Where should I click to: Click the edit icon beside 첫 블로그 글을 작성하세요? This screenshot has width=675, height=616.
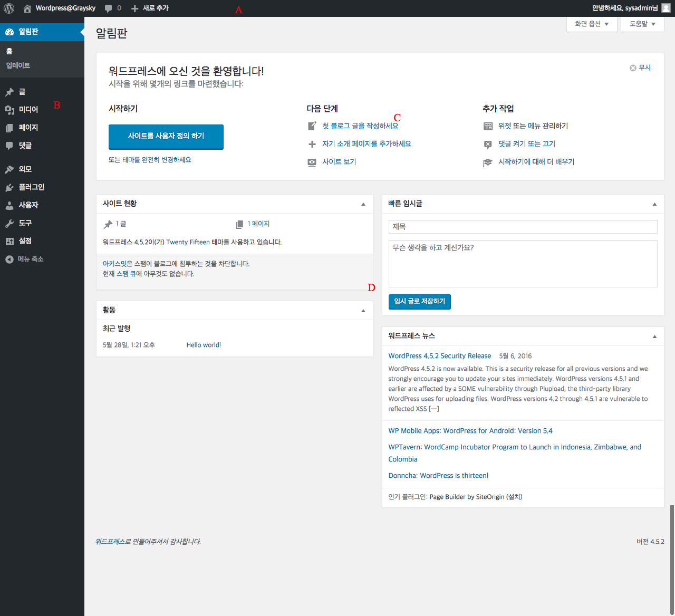pyautogui.click(x=312, y=126)
